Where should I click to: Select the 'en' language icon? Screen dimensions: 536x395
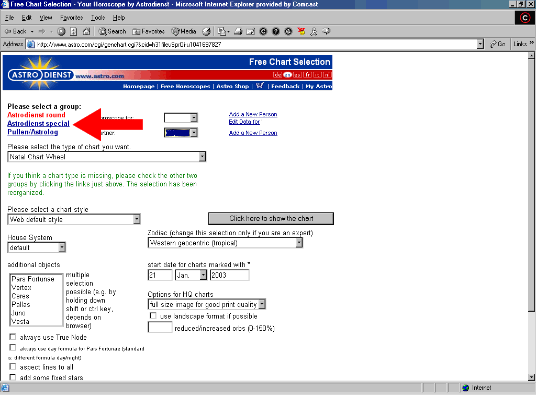click(288, 75)
